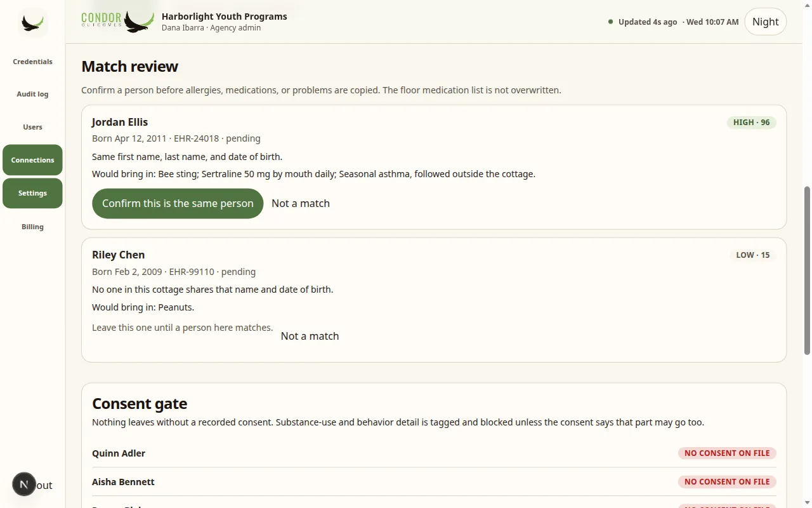Open Settings from the sidebar
The width and height of the screenshot is (812, 508).
tap(32, 193)
